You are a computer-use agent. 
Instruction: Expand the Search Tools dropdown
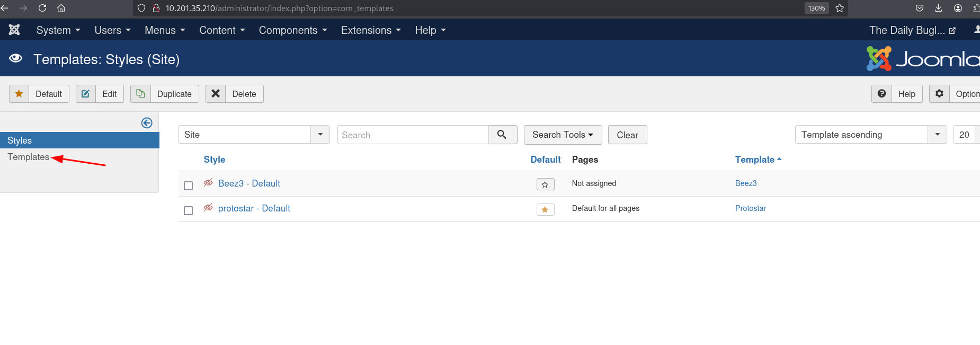(x=563, y=135)
